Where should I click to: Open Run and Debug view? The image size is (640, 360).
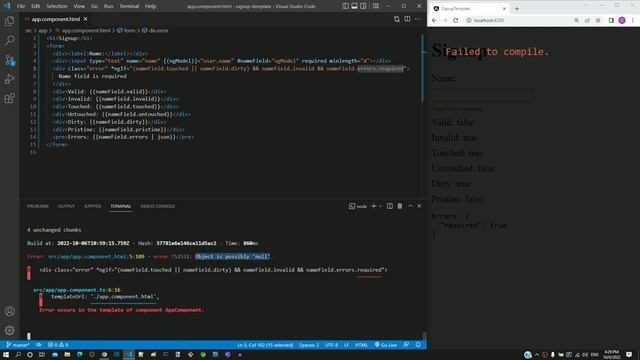[9, 79]
